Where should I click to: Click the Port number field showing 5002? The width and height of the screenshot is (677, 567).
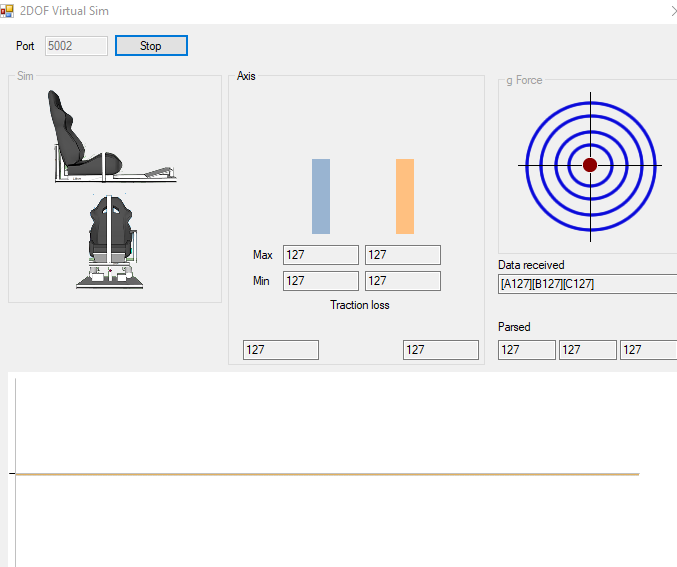(76, 46)
